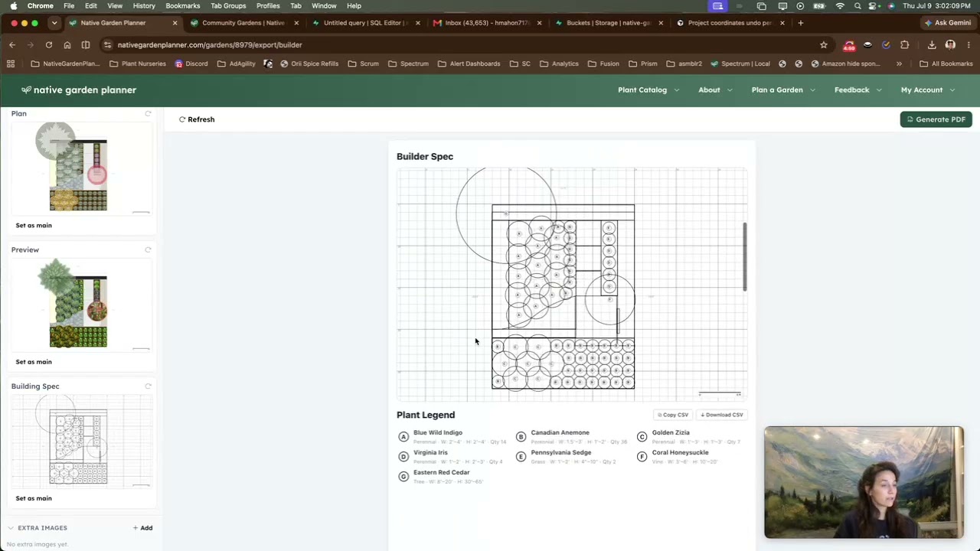Open the Spotlight search icon in the menu bar
This screenshot has height=551, width=980.
[857, 6]
